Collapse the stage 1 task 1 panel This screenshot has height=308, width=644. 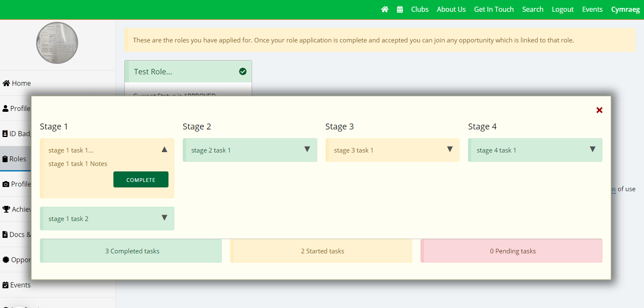point(164,150)
